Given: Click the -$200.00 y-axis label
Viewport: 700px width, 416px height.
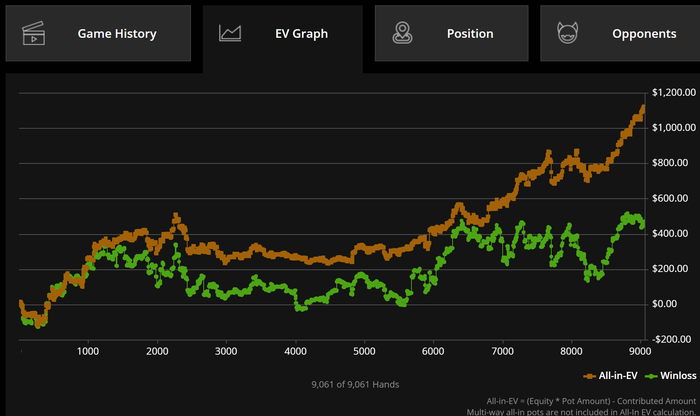Looking at the screenshot, I should tap(672, 339).
